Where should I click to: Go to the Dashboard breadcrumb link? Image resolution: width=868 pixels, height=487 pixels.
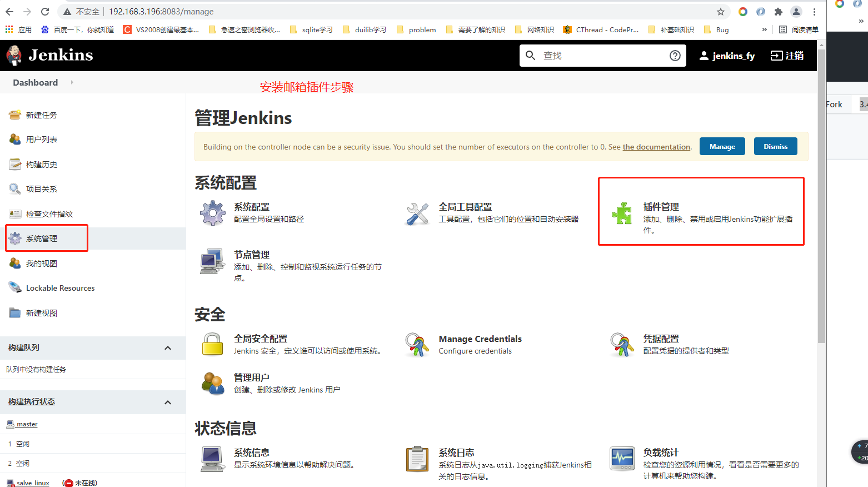[36, 82]
